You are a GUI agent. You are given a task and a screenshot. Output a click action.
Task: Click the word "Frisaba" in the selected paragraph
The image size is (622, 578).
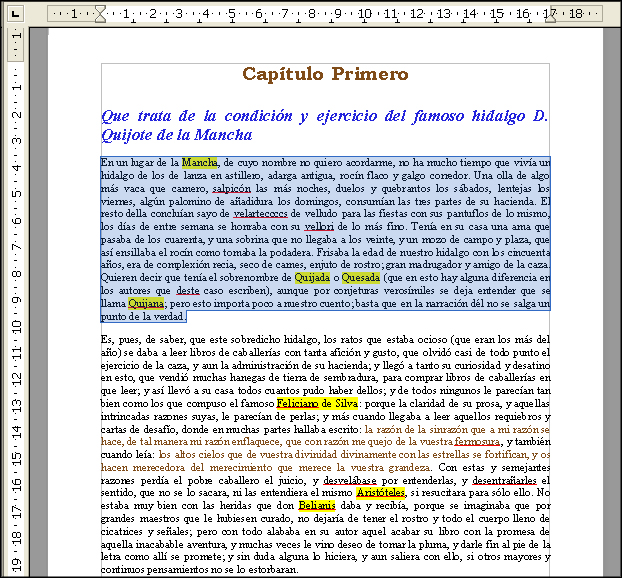pyautogui.click(x=333, y=252)
